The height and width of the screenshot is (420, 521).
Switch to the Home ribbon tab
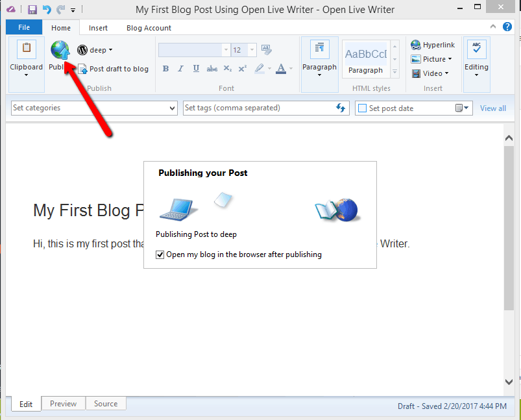pos(61,28)
